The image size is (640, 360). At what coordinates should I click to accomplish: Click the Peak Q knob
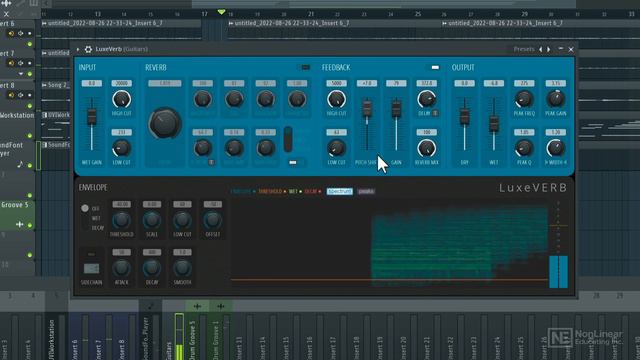tap(524, 148)
